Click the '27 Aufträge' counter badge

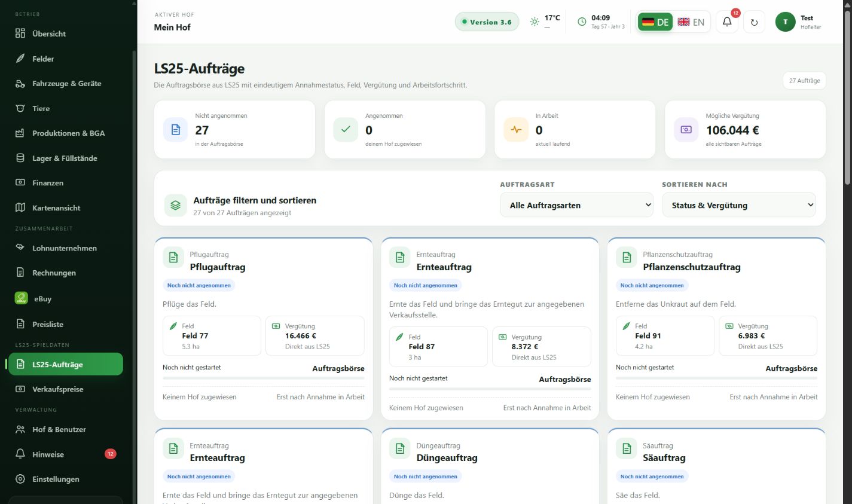point(804,81)
